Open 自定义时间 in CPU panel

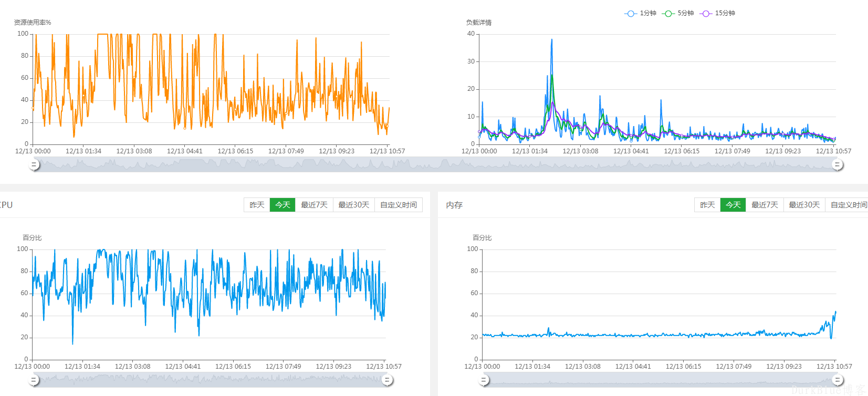pyautogui.click(x=398, y=205)
